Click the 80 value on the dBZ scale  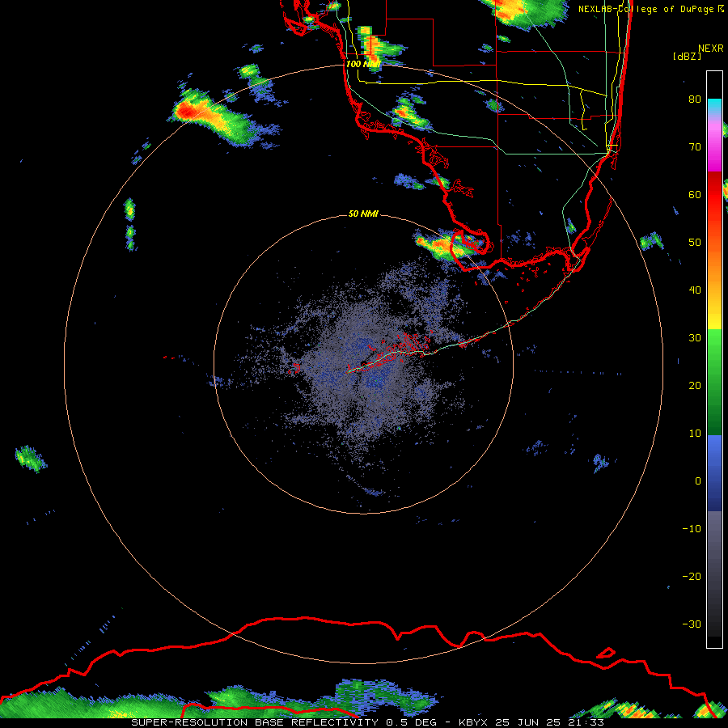click(695, 99)
